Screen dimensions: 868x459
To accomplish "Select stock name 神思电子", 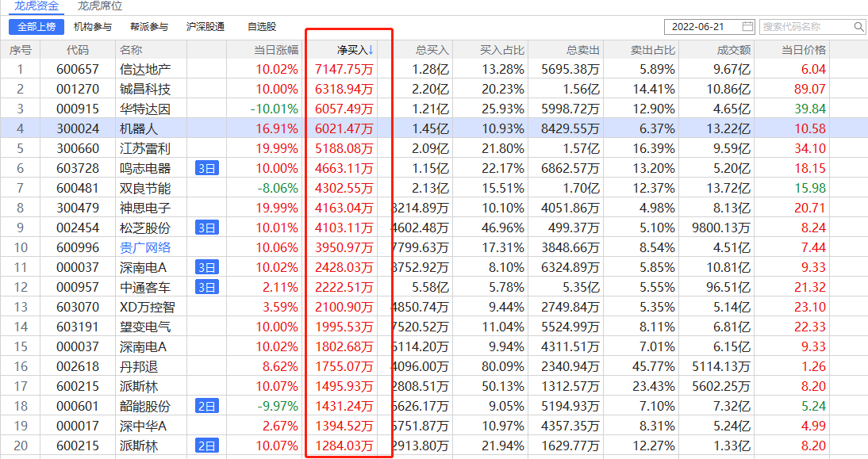I will (x=145, y=208).
